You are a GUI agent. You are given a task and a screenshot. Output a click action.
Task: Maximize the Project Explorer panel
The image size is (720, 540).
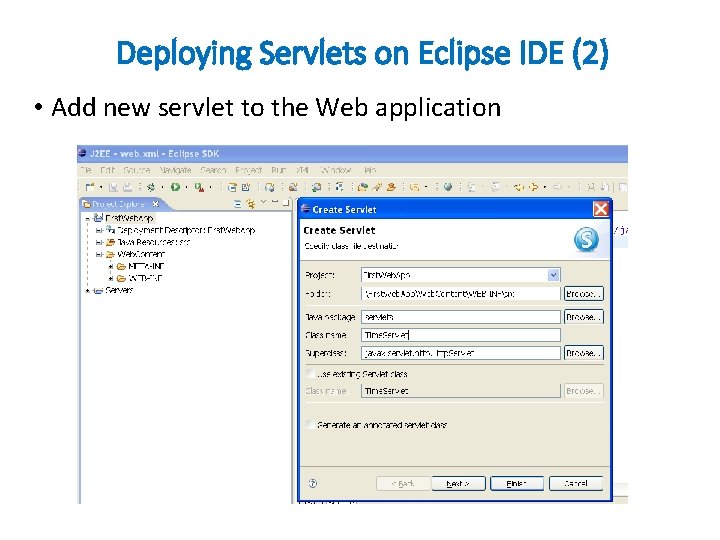click(x=286, y=202)
